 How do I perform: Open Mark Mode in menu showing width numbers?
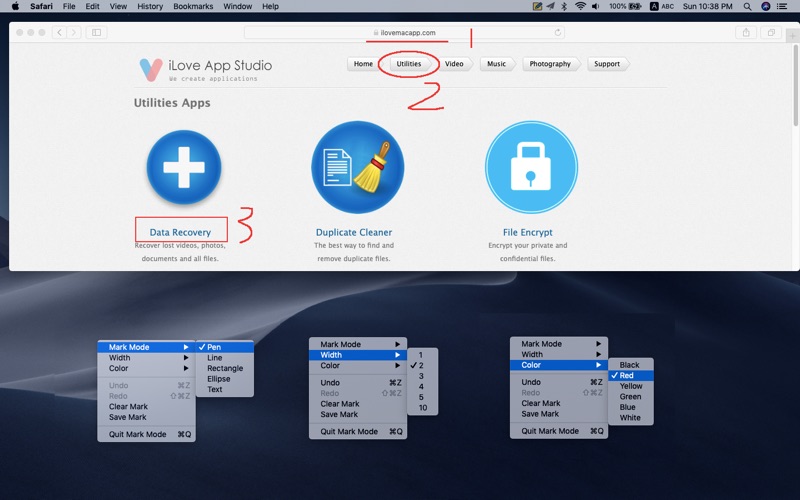coord(358,344)
